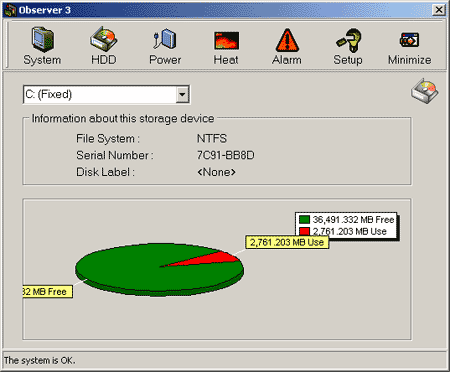The image size is (450, 372).
Task: Click the Observer 3 title bar icon
Action: tap(10, 10)
